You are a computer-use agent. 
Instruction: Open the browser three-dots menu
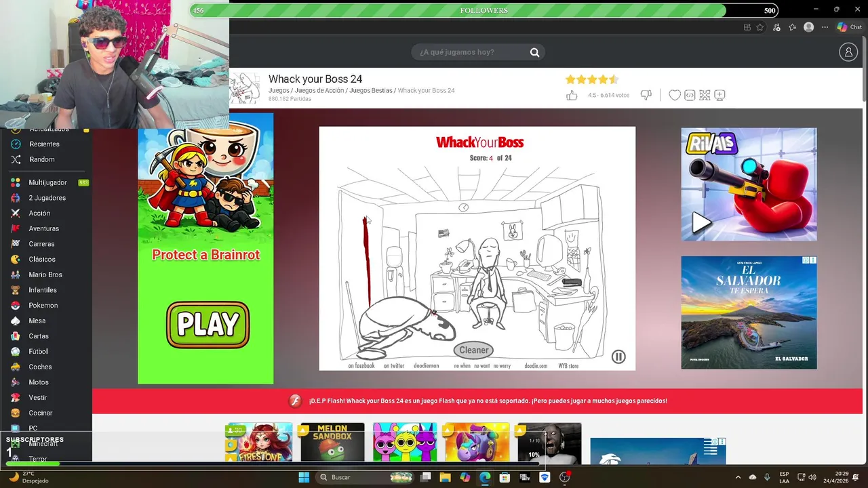(x=825, y=27)
